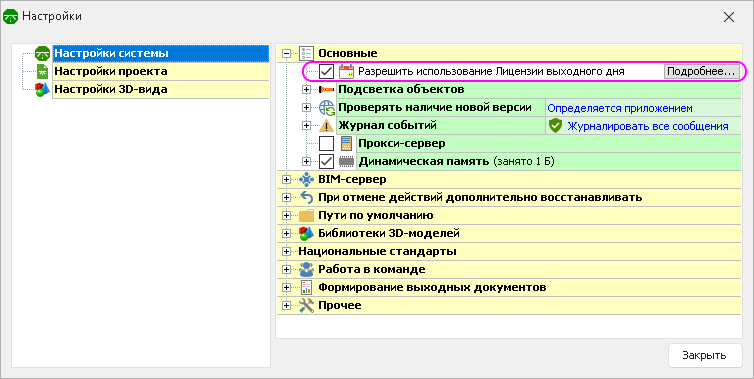This screenshot has width=754, height=379.
Task: Click the memory chip icon for Динамическая память
Action: click(x=346, y=161)
